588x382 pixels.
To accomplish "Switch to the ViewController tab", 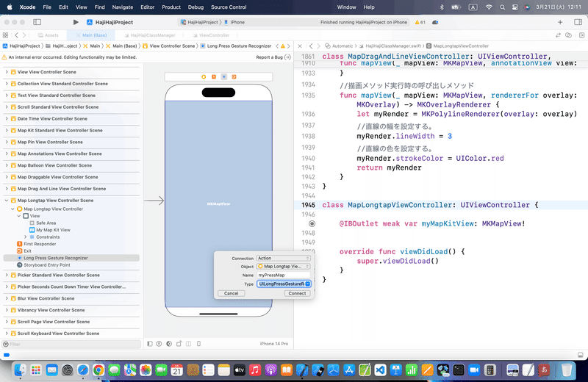I will pos(211,35).
